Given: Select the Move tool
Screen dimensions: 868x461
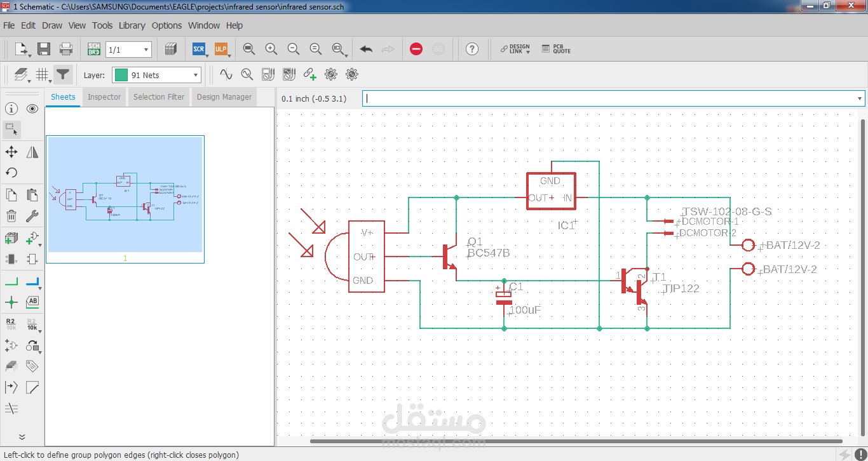Looking at the screenshot, I should (x=11, y=152).
